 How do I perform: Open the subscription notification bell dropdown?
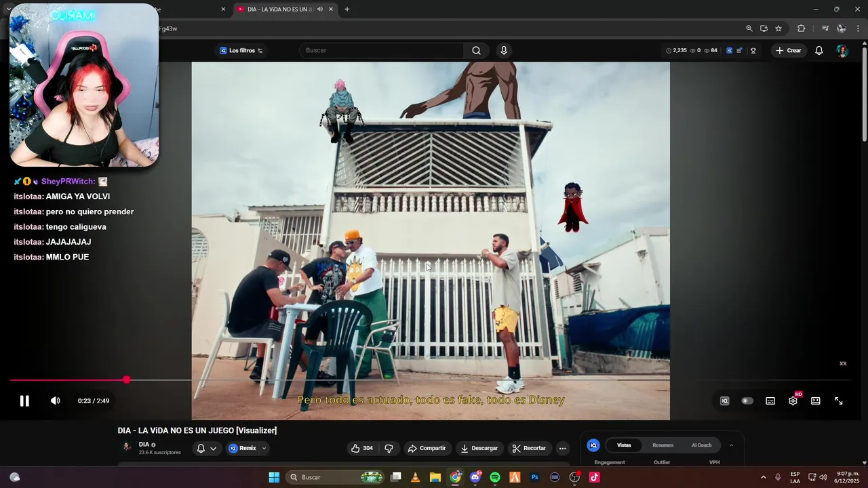coord(206,448)
